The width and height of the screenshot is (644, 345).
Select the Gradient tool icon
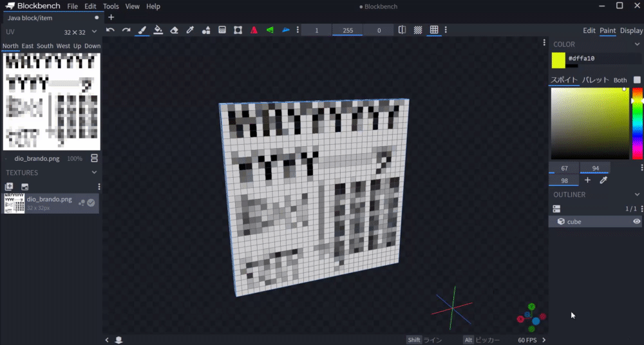coord(222,30)
